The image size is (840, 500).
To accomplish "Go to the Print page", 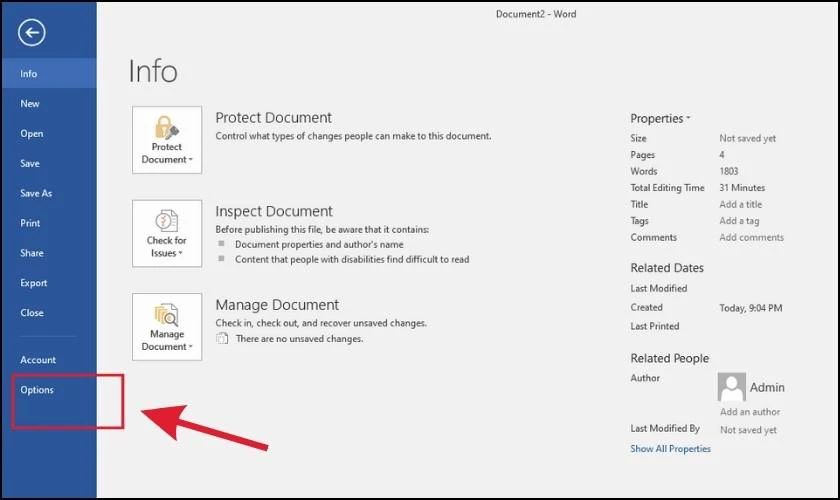I will click(x=30, y=223).
